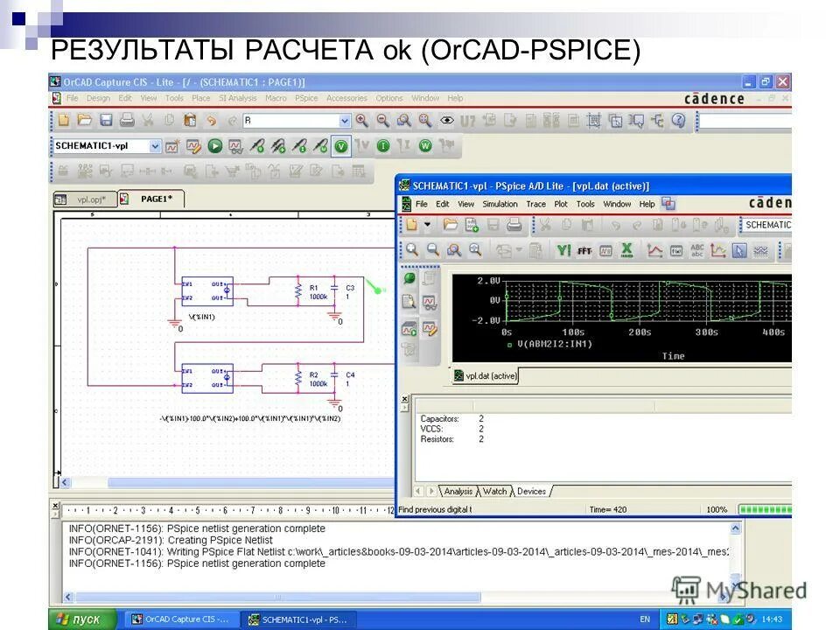Select resistor R1 in the schematic
The width and height of the screenshot is (840, 630).
tap(299, 292)
